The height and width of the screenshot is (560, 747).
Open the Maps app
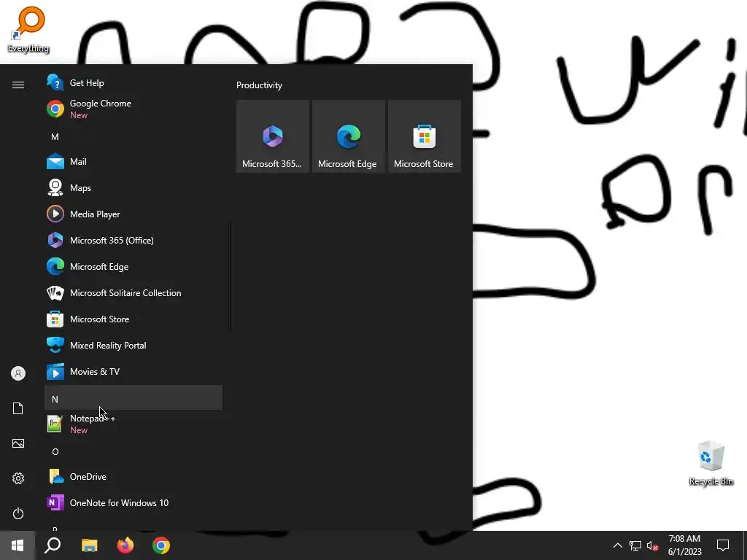[133, 188]
